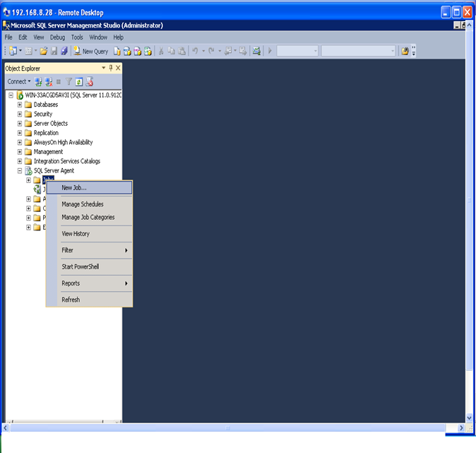The width and height of the screenshot is (476, 453).
Task: Open the Undo history dropdown arrow
Action: 203,51
